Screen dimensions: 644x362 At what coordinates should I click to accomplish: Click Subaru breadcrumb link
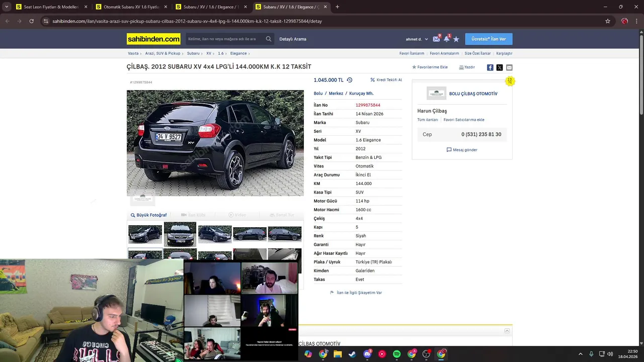point(193,53)
